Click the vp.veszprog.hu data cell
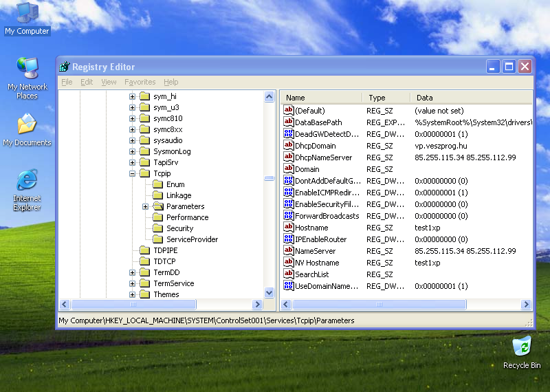This screenshot has height=392, width=550. pyautogui.click(x=441, y=146)
